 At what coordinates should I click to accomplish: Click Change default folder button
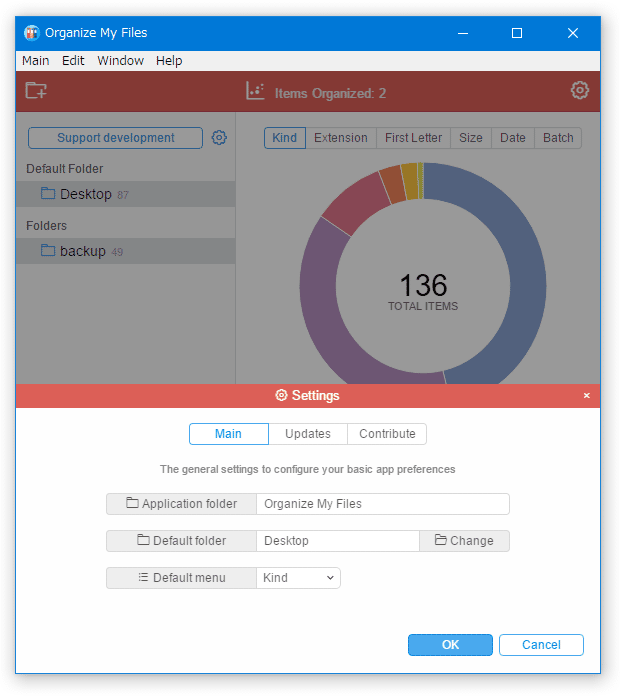[464, 541]
